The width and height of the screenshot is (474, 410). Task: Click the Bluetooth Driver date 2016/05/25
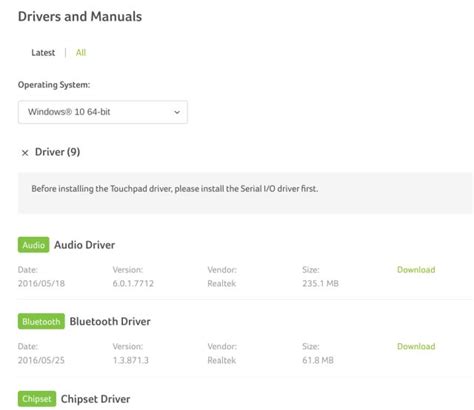tap(41, 360)
